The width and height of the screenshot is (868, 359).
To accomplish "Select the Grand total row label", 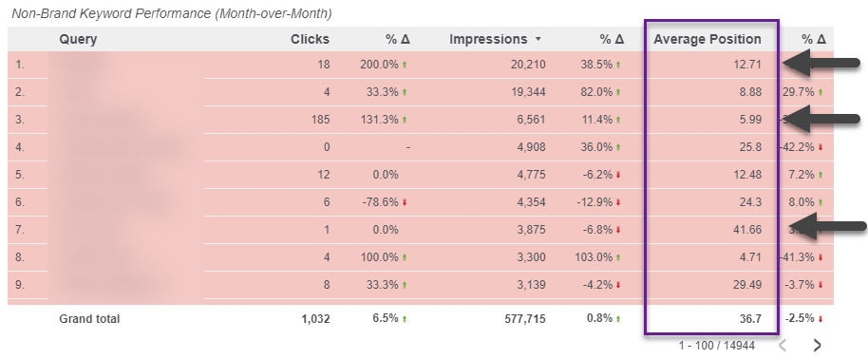I will 89,319.
